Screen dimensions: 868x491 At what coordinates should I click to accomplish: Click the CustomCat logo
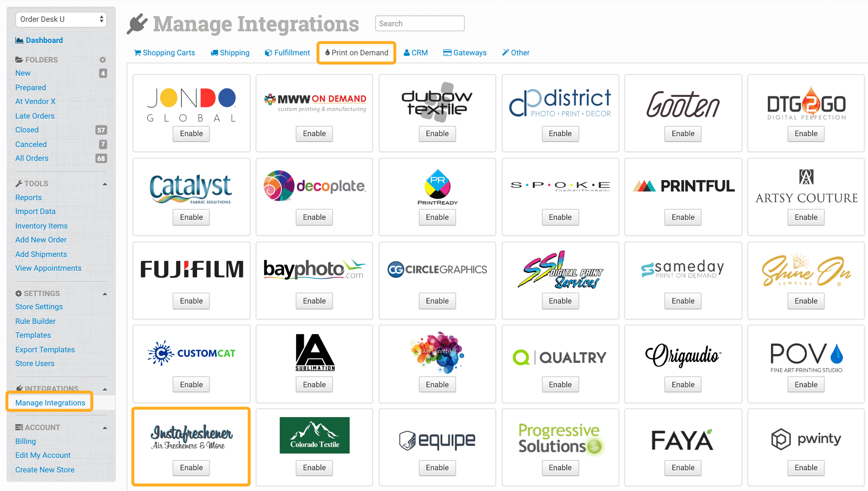click(x=191, y=353)
